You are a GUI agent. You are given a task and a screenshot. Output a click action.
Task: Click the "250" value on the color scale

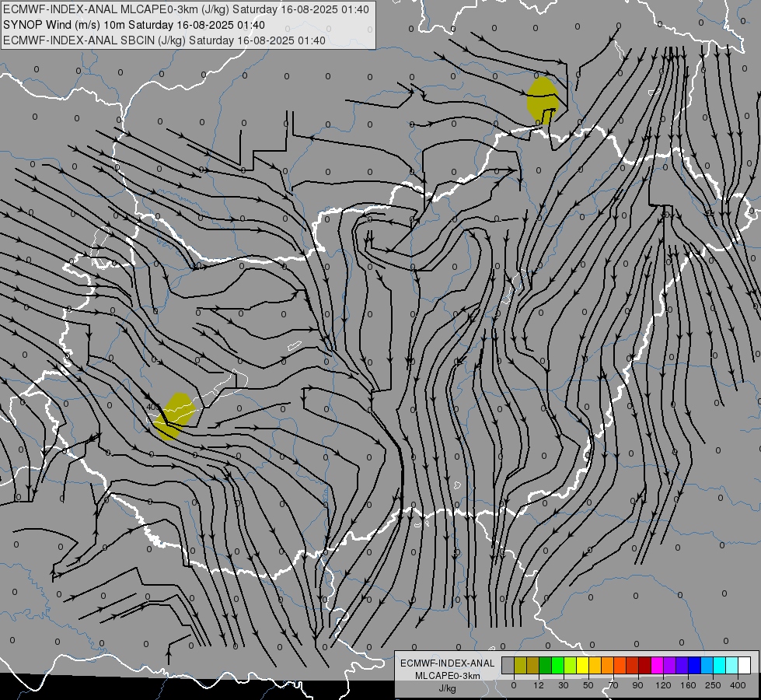tap(713, 685)
